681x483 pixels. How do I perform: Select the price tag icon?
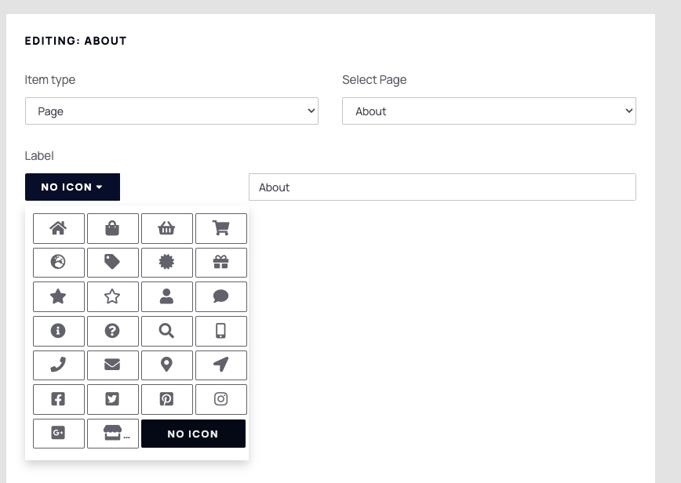112,262
